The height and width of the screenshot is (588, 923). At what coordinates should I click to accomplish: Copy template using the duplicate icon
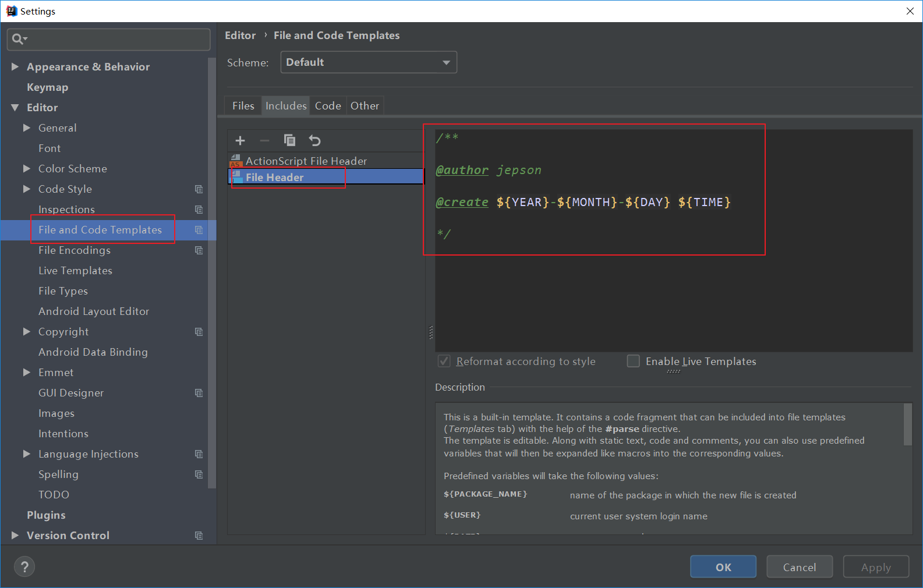coord(289,140)
